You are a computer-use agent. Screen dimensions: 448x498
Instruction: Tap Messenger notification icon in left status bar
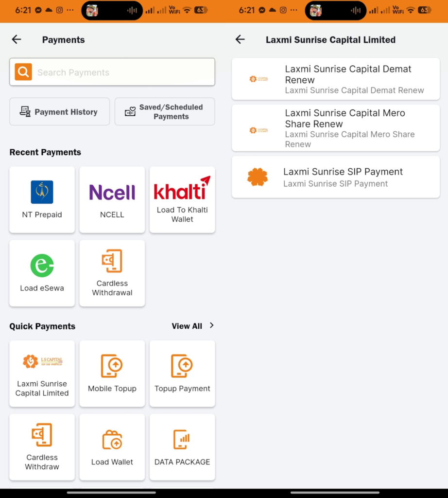coord(38,10)
